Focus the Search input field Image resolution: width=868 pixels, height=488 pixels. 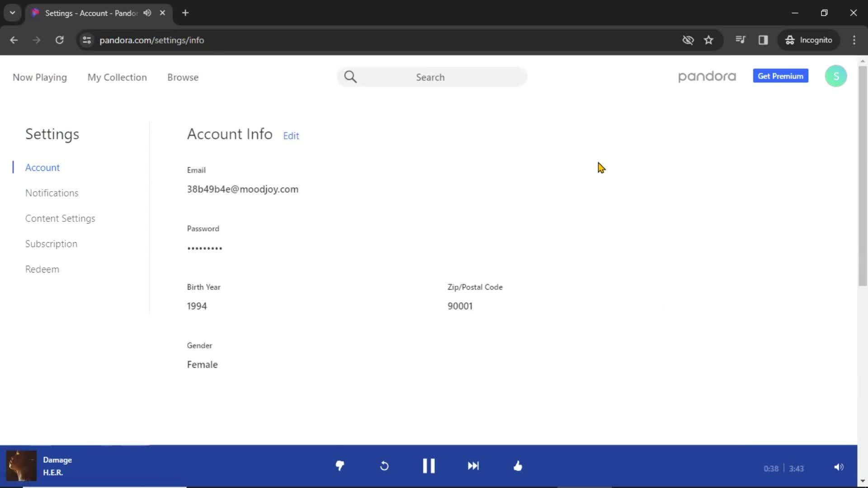[x=432, y=77]
